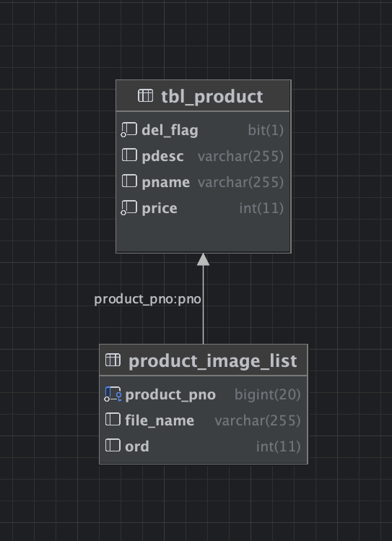Select the ord column name

click(x=137, y=447)
